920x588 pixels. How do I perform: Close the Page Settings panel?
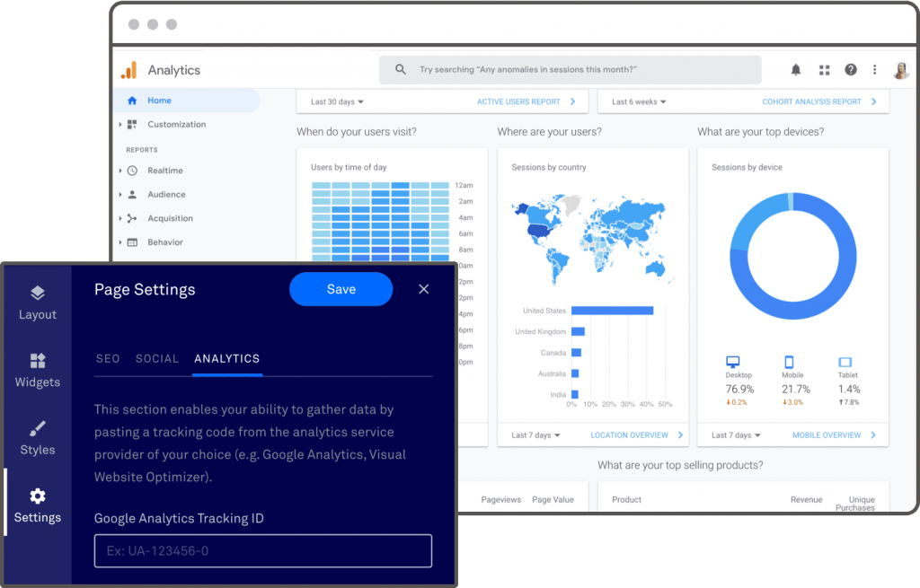[424, 289]
